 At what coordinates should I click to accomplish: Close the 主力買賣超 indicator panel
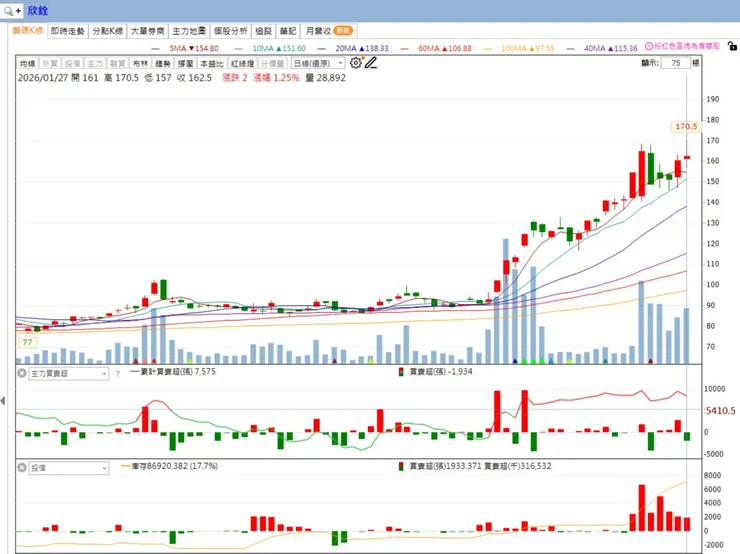click(x=22, y=373)
